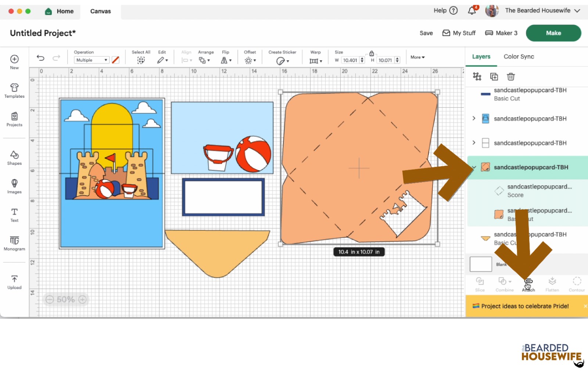Viewport: 588px width, 374px height.
Task: Click the Slice tool
Action: click(x=480, y=284)
